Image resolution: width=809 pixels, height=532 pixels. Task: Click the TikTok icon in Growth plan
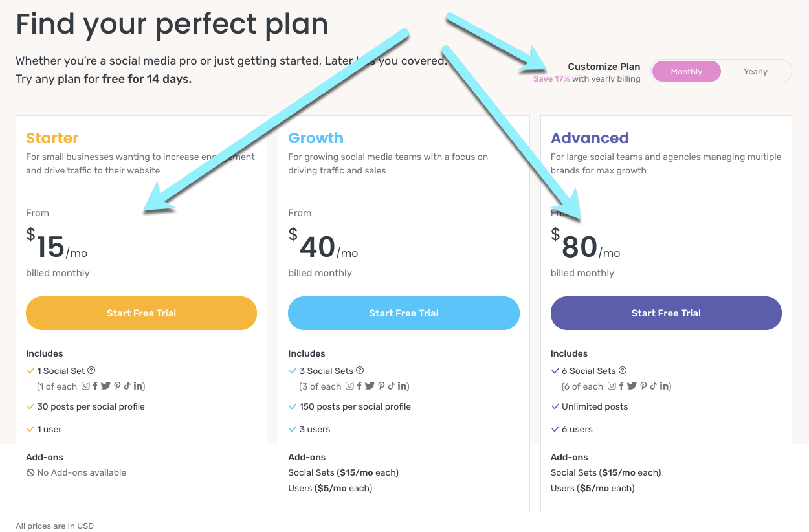pos(391,386)
